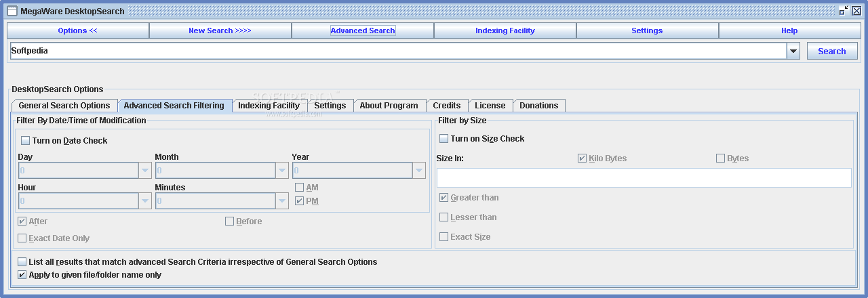Click the MegaWare DesktopSearch window icon

(12, 11)
